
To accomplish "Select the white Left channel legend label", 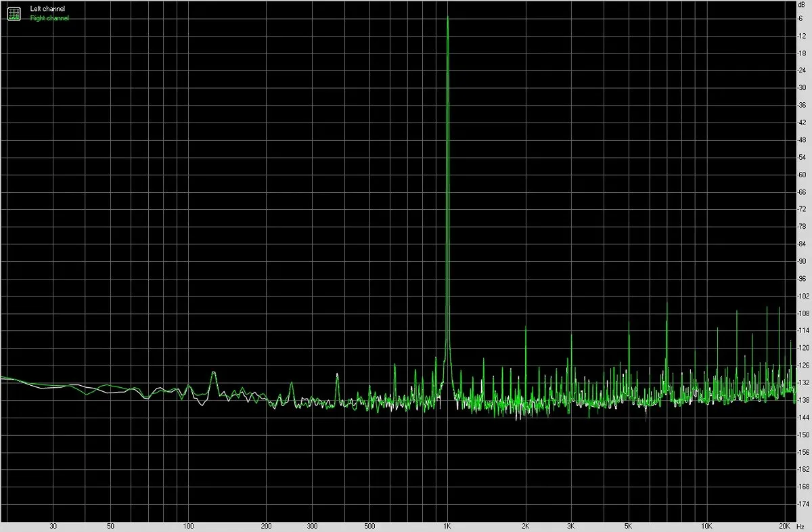I will 47,9.
